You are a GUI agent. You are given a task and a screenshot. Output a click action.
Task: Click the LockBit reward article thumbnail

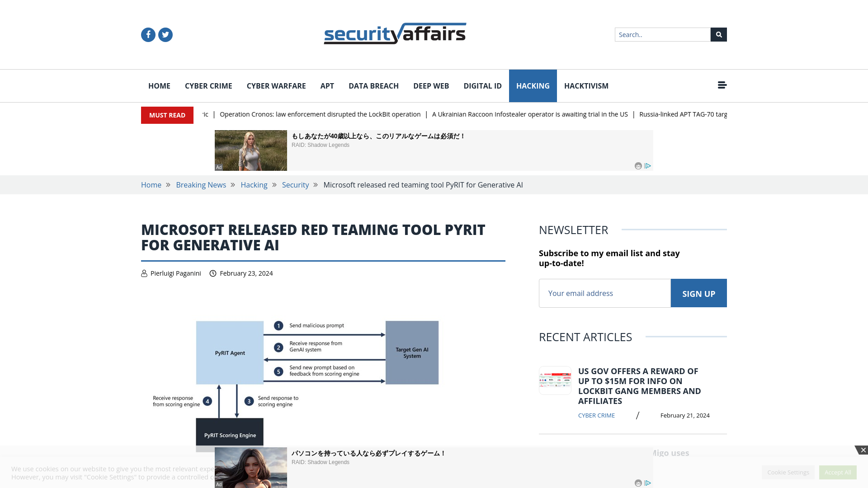coord(555,380)
